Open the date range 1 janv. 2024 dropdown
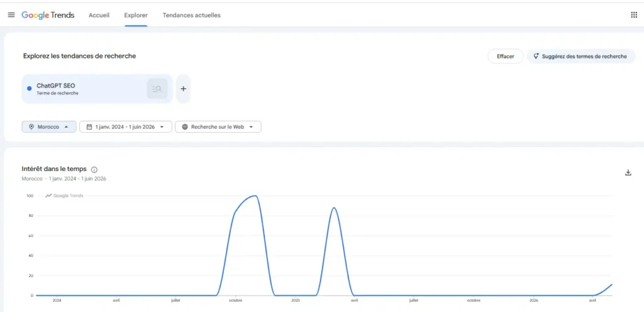 (x=126, y=127)
